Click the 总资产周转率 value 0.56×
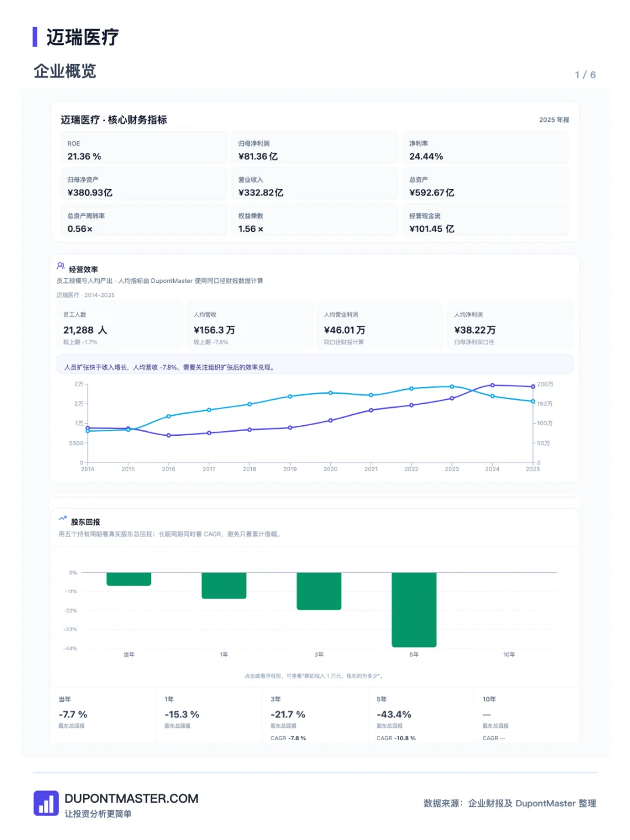The width and height of the screenshot is (630, 840). coord(80,229)
